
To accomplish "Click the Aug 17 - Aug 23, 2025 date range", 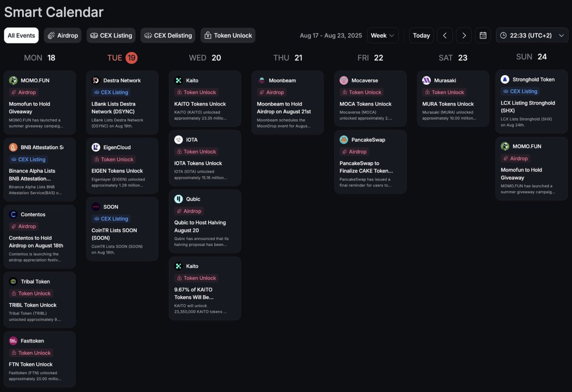I will [x=331, y=35].
